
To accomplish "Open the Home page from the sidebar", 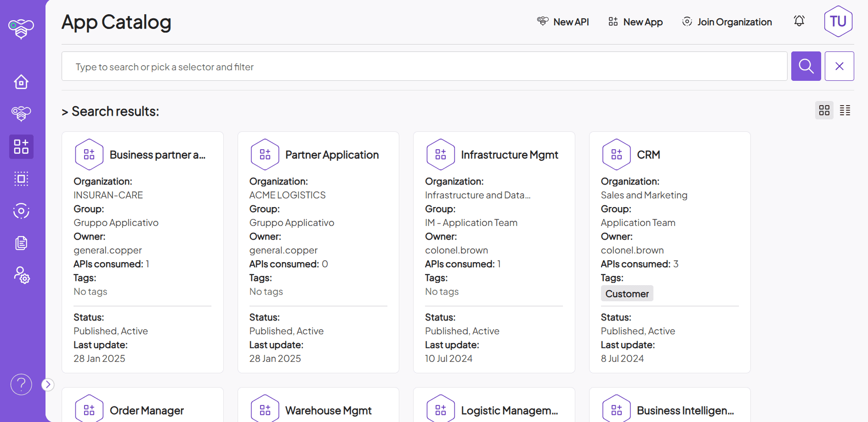I will 21,81.
